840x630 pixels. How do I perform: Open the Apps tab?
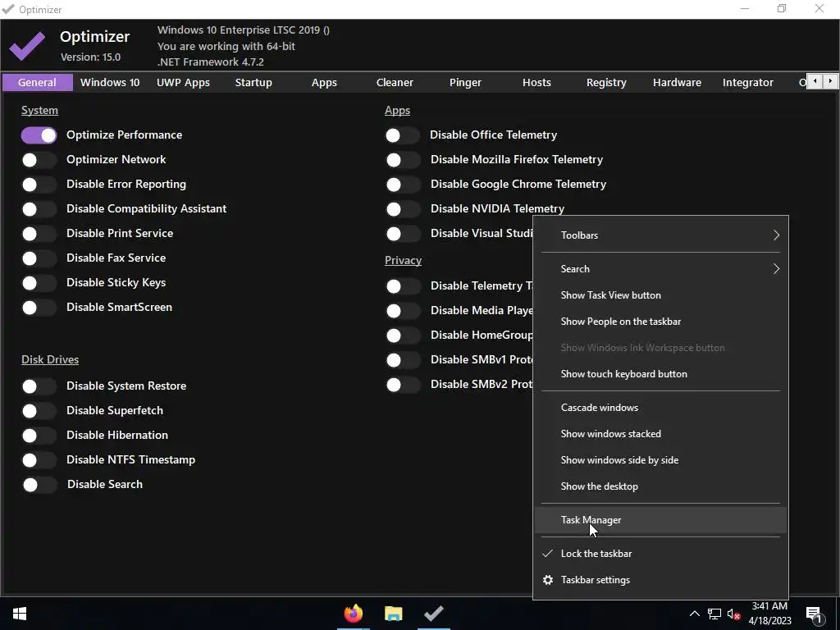[x=324, y=83]
